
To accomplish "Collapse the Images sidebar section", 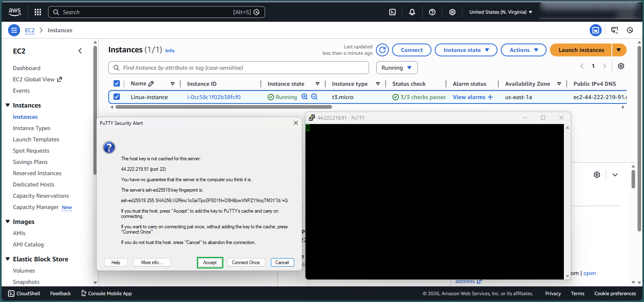I will pos(8,221).
